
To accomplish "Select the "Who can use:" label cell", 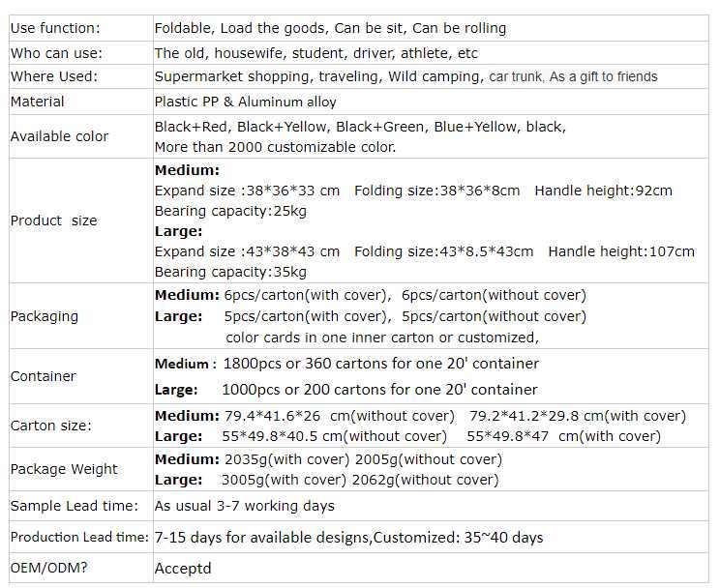I will pyautogui.click(x=56, y=53).
